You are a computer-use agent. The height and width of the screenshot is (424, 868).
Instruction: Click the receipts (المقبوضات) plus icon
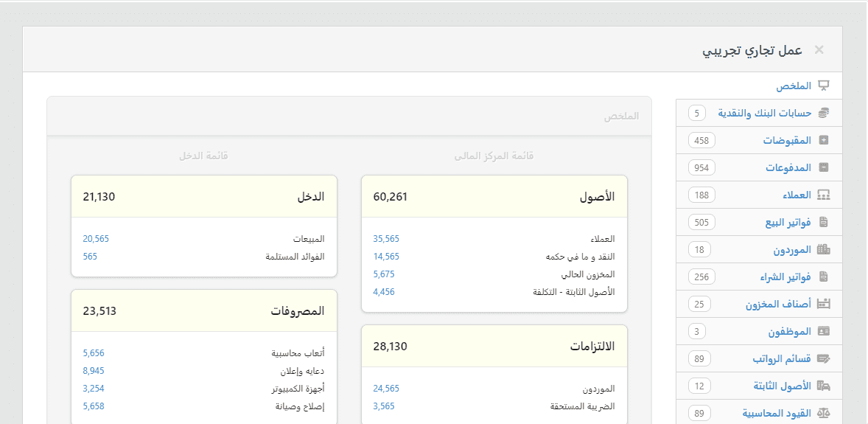pyautogui.click(x=824, y=140)
